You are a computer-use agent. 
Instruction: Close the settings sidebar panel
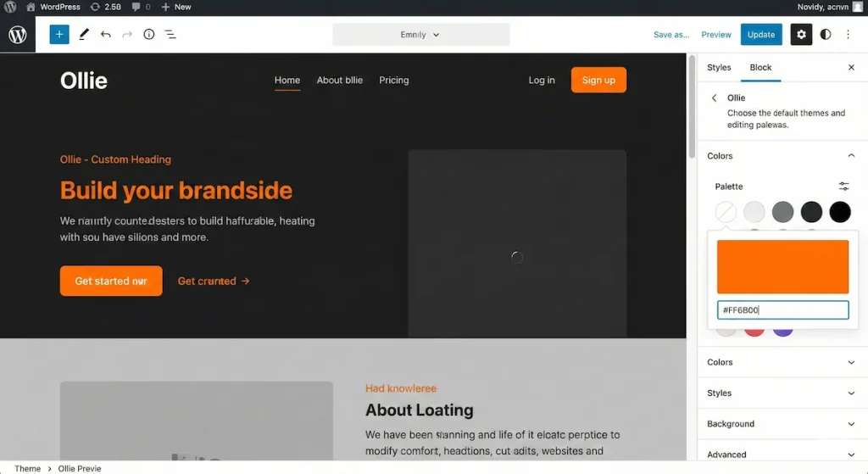(851, 68)
